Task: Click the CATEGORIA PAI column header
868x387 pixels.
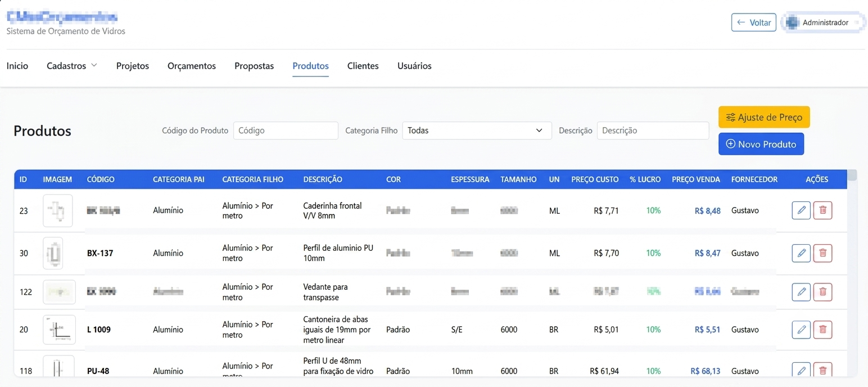Action: point(179,179)
